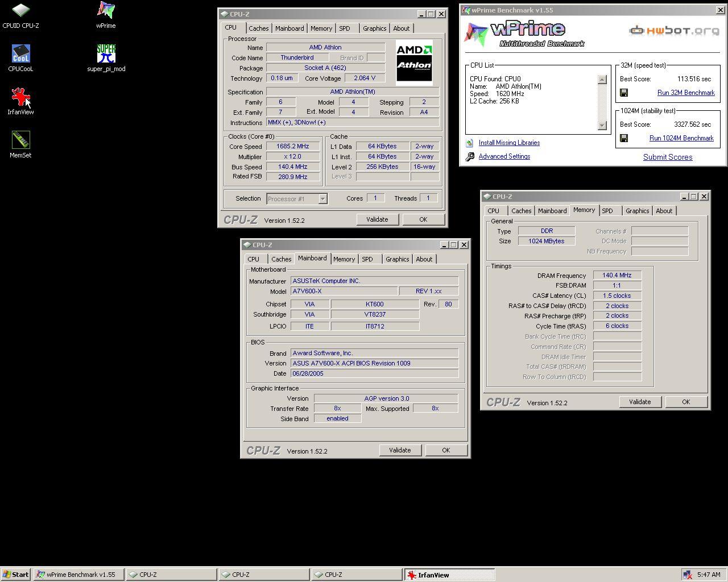Click OK in the CPU tab window

pyautogui.click(x=423, y=219)
